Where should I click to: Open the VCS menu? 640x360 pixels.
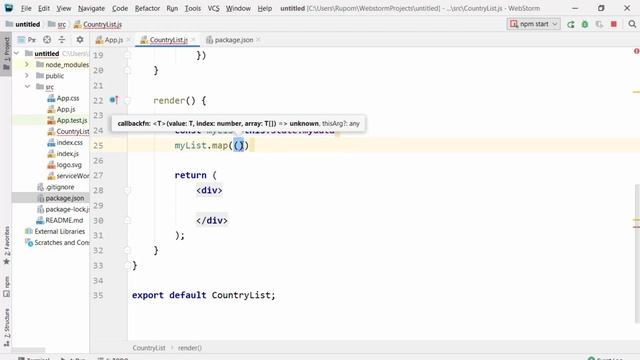pyautogui.click(x=213, y=8)
